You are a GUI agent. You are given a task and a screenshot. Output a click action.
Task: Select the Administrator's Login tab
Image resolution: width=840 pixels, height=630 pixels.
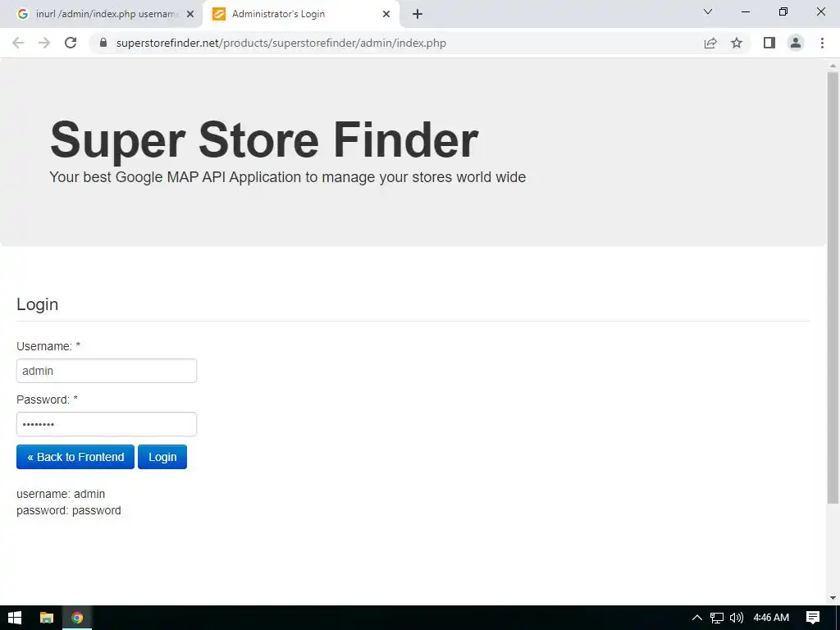(x=301, y=14)
